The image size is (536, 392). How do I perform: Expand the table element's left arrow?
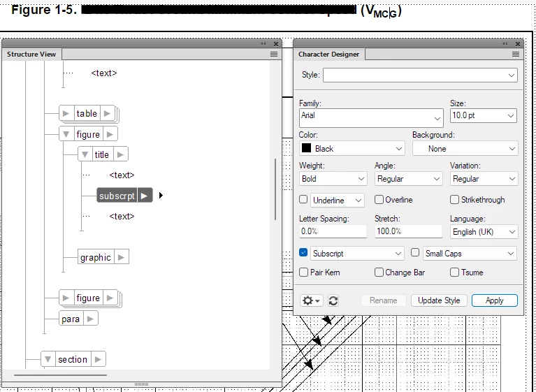(x=66, y=113)
